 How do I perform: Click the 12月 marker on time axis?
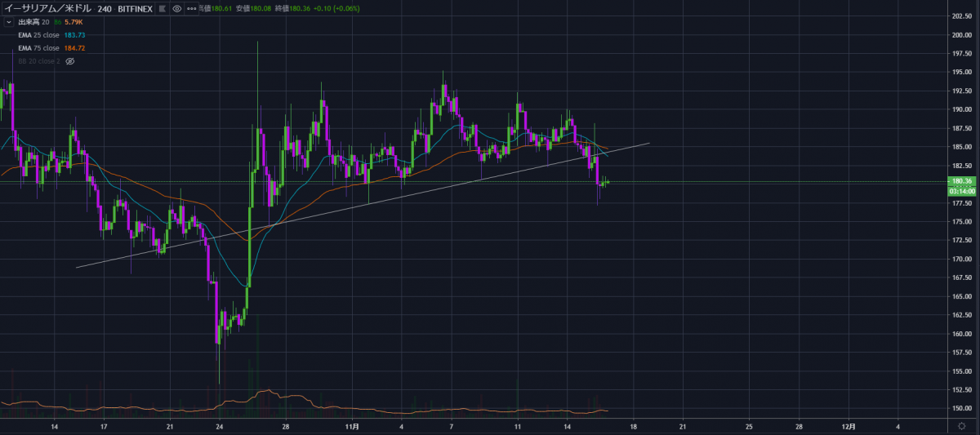pos(849,426)
